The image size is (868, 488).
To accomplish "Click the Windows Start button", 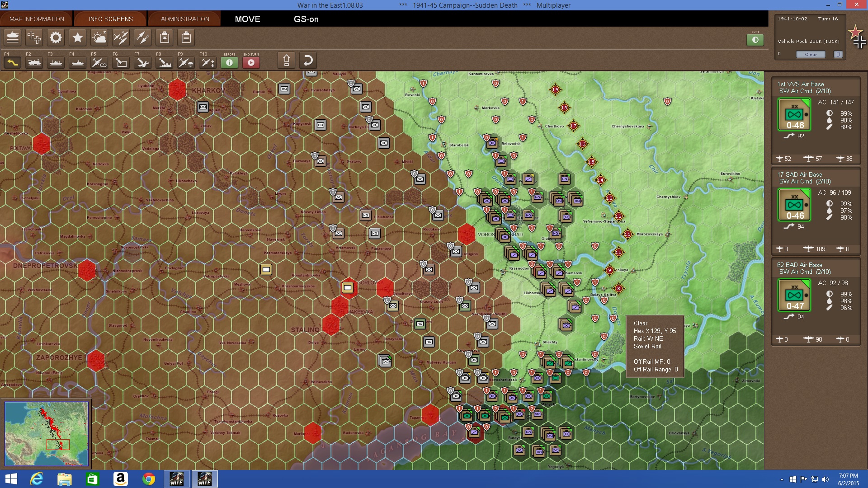I will point(11,479).
